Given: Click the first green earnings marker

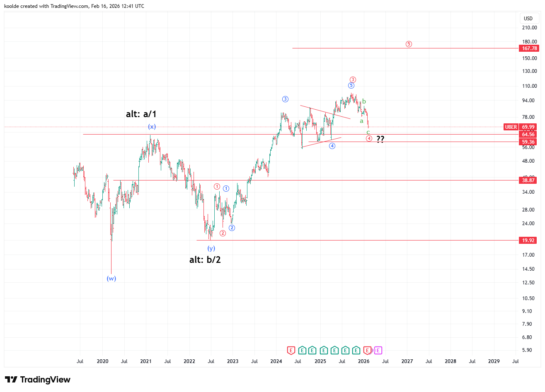Looking at the screenshot, I should pos(302,351).
